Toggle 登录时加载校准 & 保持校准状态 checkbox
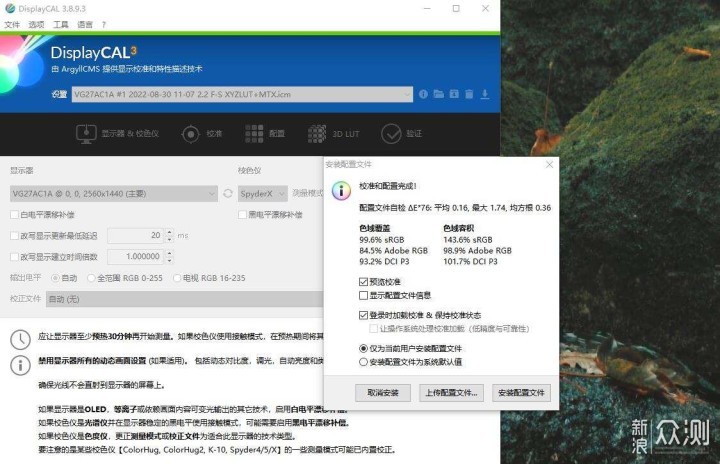The height and width of the screenshot is (464, 720). pyautogui.click(x=363, y=315)
